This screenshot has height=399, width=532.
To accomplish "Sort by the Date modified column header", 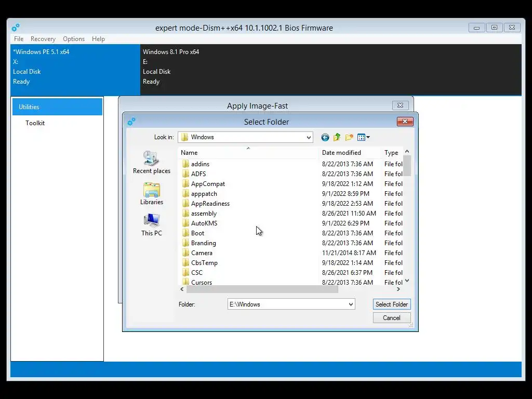I will [350, 153].
